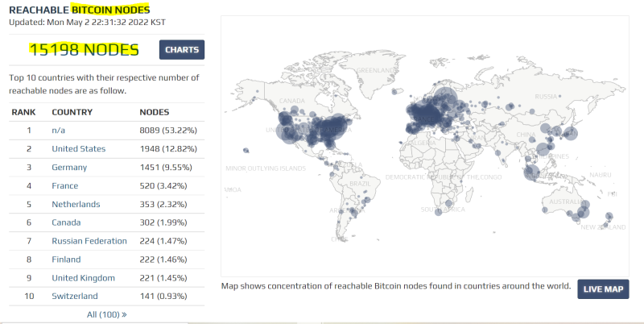Click the GREENLAND label on the map
644x324 pixels.
[377, 71]
